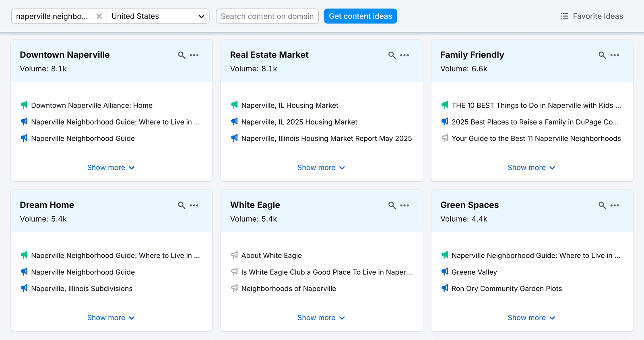Screen dimensions: 644x340
Task: Clear the naperville topic with the X icon
Action: (x=99, y=16)
